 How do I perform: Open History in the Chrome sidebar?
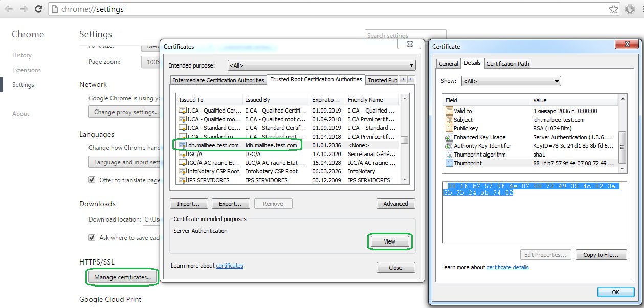(22, 55)
